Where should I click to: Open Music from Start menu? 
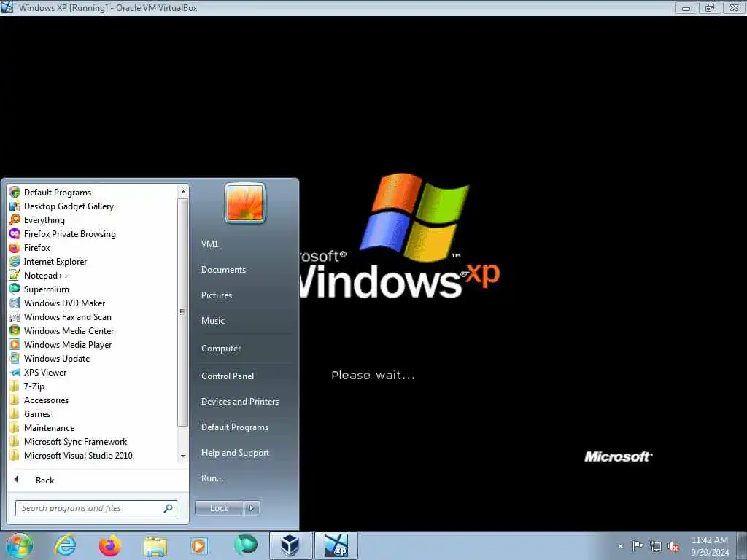(x=212, y=321)
